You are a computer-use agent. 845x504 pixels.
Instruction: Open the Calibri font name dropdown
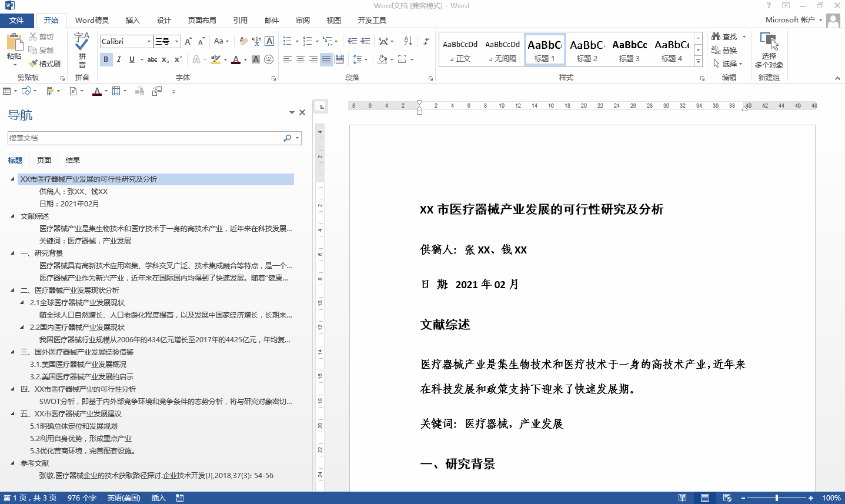[x=149, y=41]
